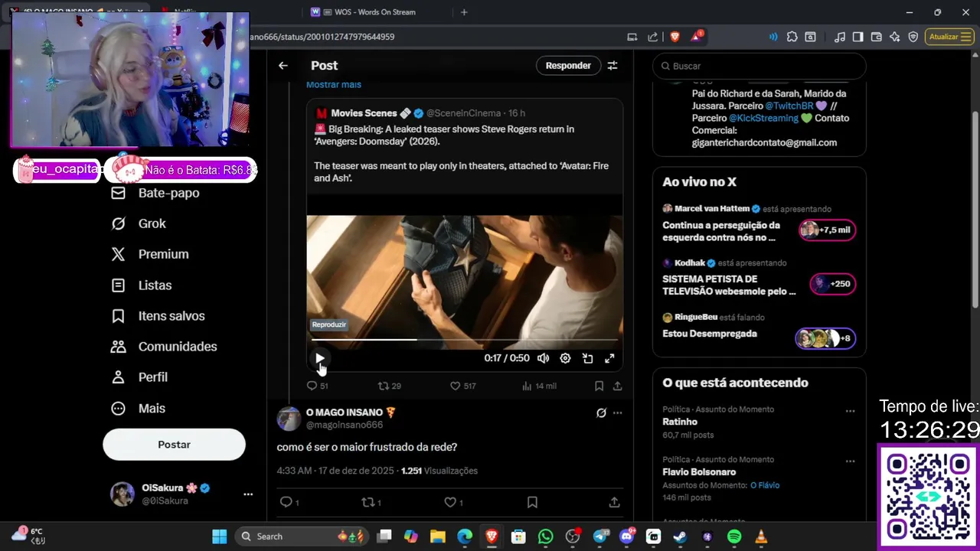
Task: Open Spotify from taskbar
Action: click(x=733, y=536)
